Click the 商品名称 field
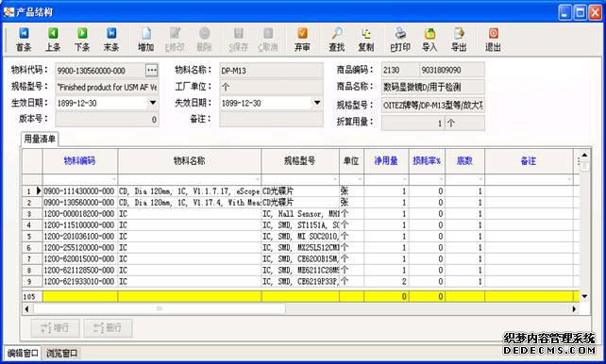 pos(433,87)
